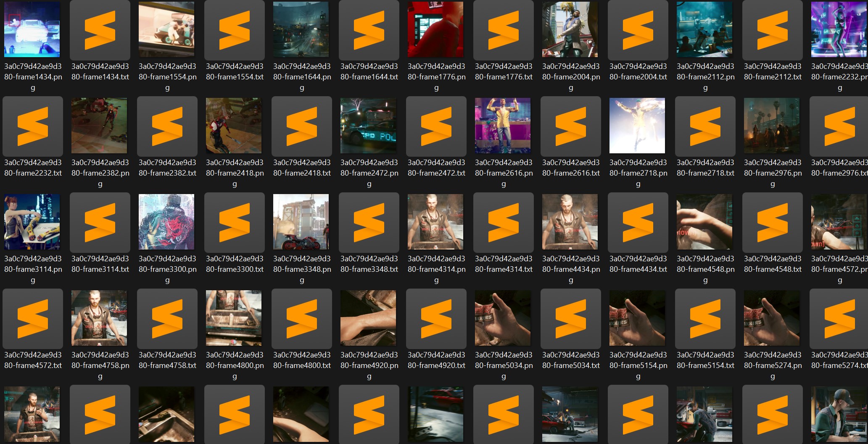Open the frame2616.png yellow jacket man thumbnail
This screenshot has width=868, height=444.
click(503, 126)
